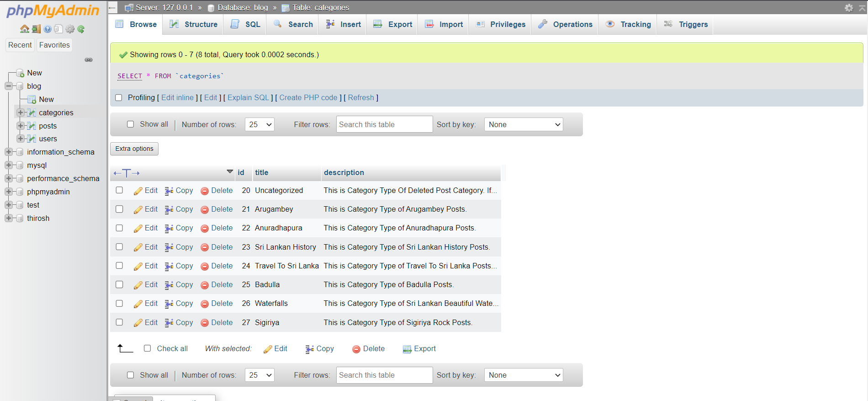Expand the information_schema database node
This screenshot has width=868, height=401.
[9, 152]
